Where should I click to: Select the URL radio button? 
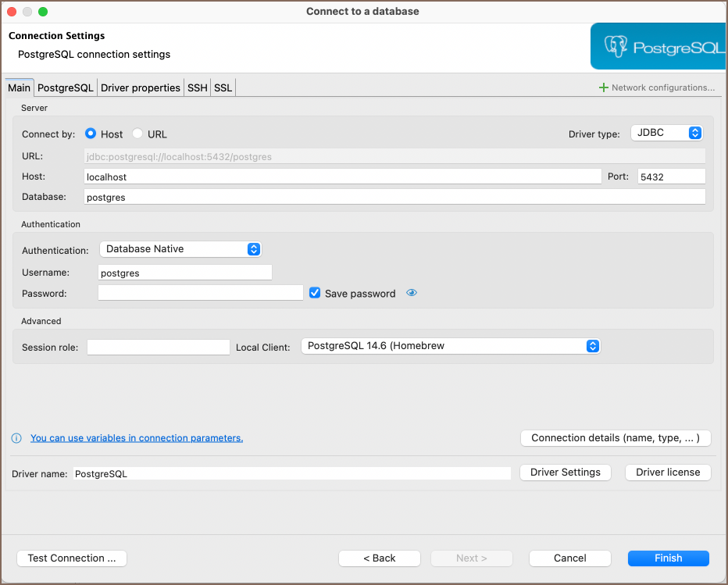[137, 134]
